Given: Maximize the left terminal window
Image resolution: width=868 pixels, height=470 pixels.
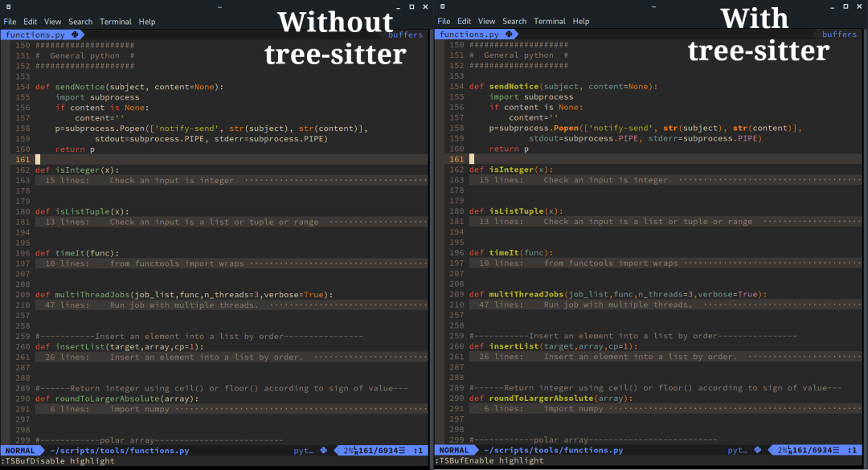Looking at the screenshot, I should 411,6.
